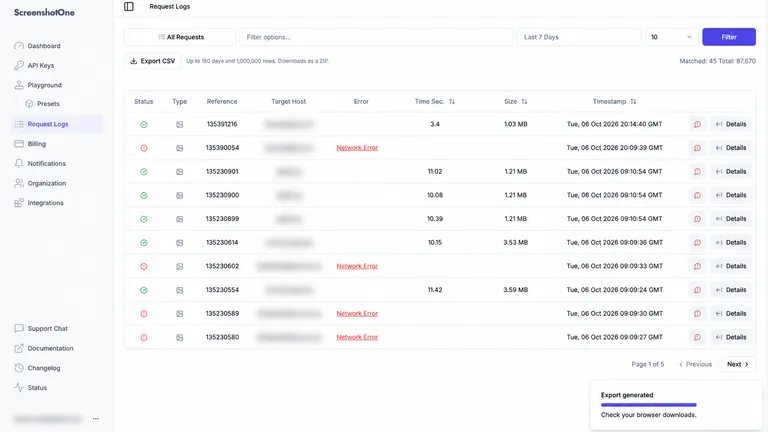Sort by Time Sec. column
Screen dimensions: 768x432
434,101
